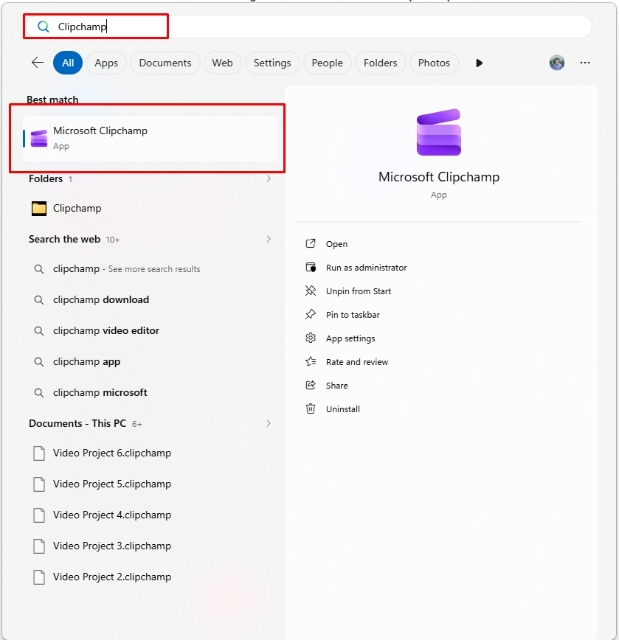Expand the Folders results section
Viewport: 619px width, 640px height.
click(x=268, y=178)
